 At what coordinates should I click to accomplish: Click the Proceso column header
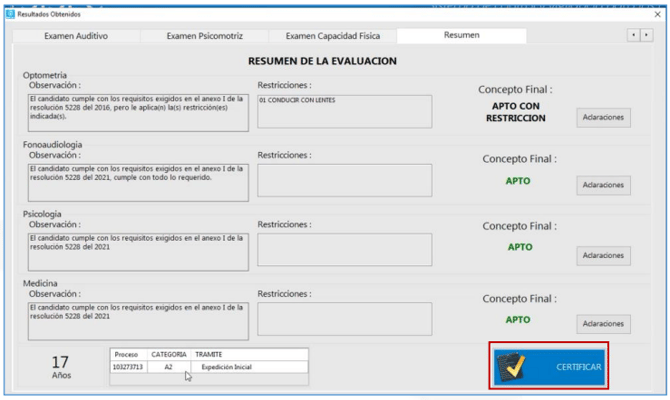click(x=129, y=355)
